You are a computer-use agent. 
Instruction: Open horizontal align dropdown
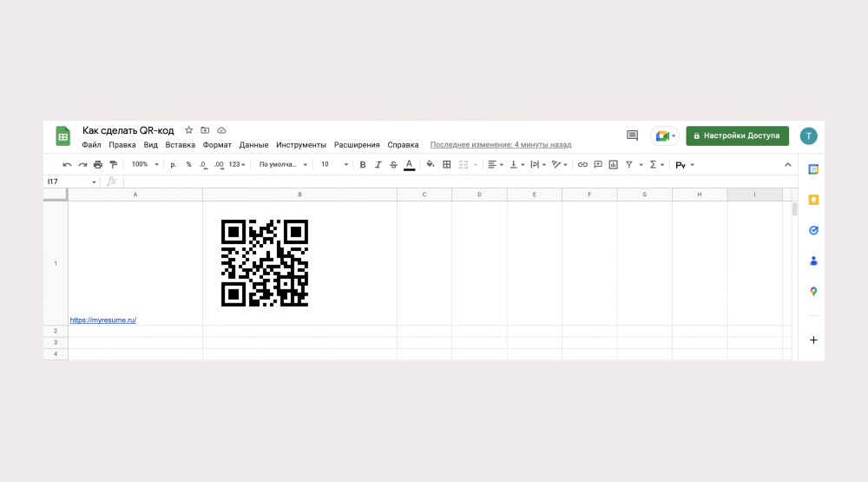(x=496, y=164)
